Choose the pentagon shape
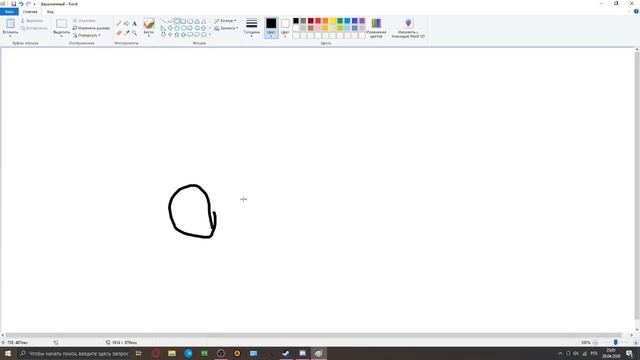Image resolution: width=640 pixels, height=360 pixels. (x=177, y=28)
